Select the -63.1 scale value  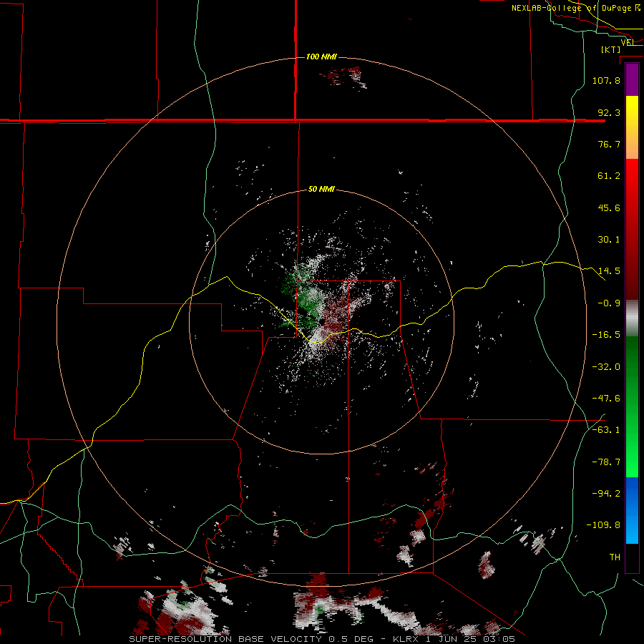[606, 430]
